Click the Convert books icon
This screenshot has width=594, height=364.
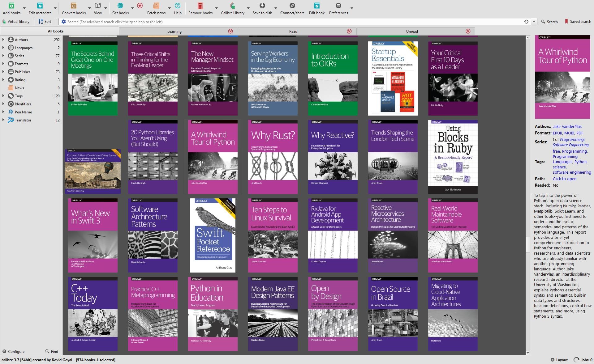tap(74, 6)
